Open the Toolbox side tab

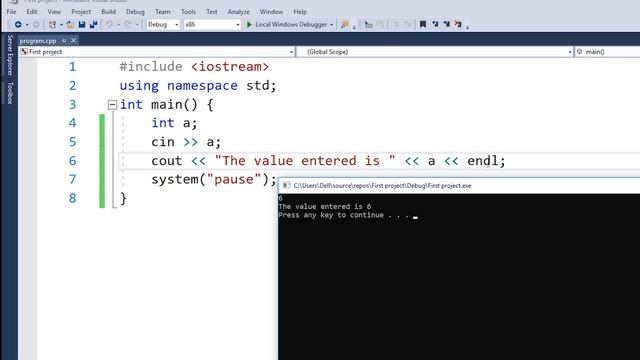(x=10, y=93)
